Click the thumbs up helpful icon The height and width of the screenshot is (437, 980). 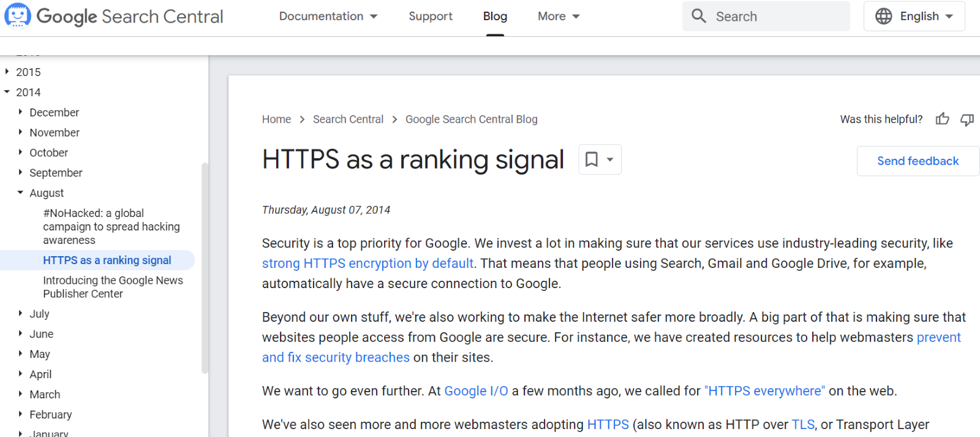point(943,119)
